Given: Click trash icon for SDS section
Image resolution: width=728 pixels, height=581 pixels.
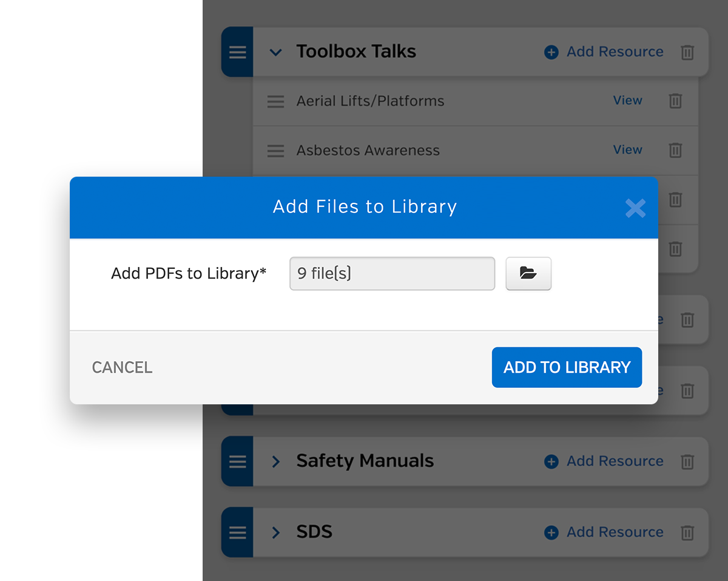Looking at the screenshot, I should coord(687,532).
